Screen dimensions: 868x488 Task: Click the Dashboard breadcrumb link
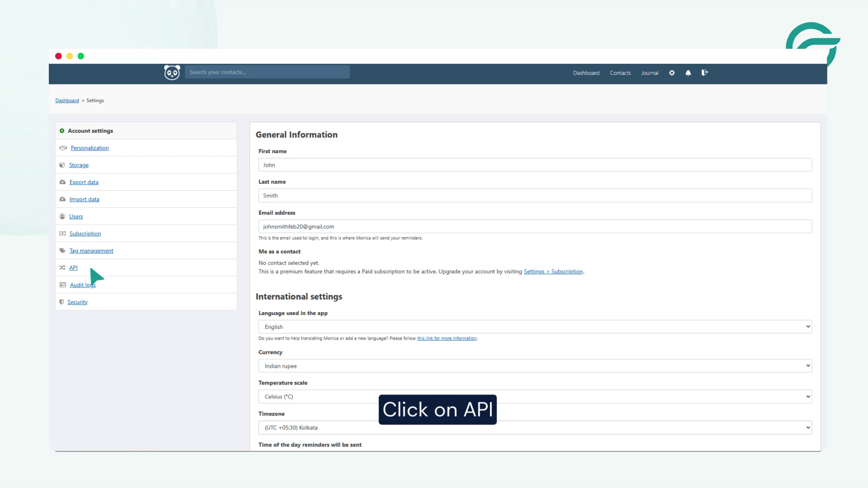(x=67, y=100)
